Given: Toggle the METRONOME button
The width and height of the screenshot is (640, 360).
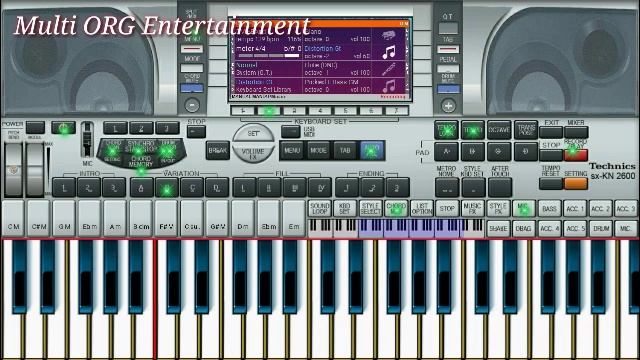Looking at the screenshot, I should (447, 188).
